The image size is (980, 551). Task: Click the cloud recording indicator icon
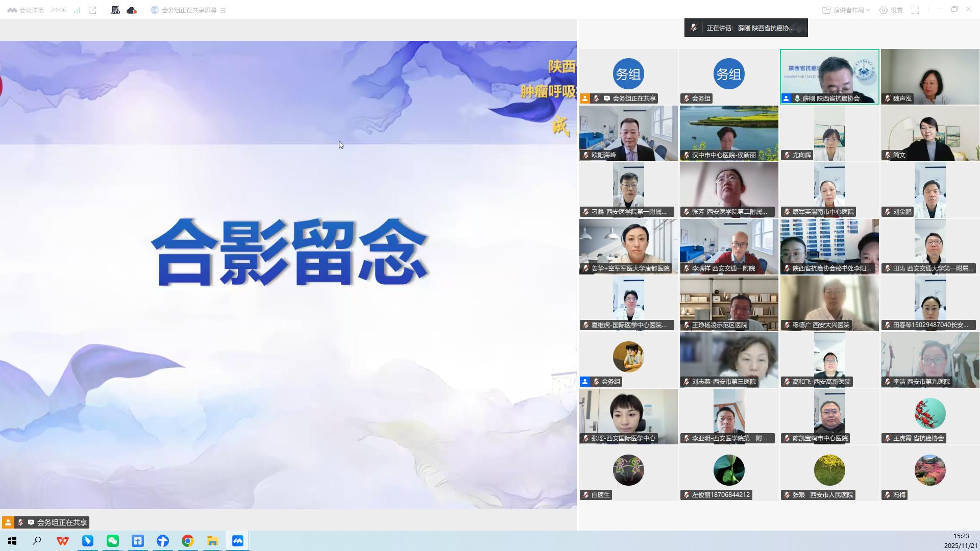[131, 10]
